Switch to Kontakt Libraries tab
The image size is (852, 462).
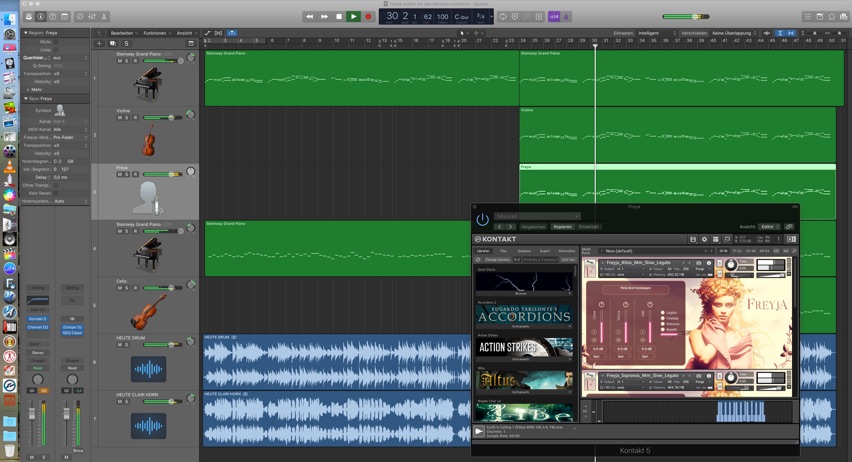[483, 251]
